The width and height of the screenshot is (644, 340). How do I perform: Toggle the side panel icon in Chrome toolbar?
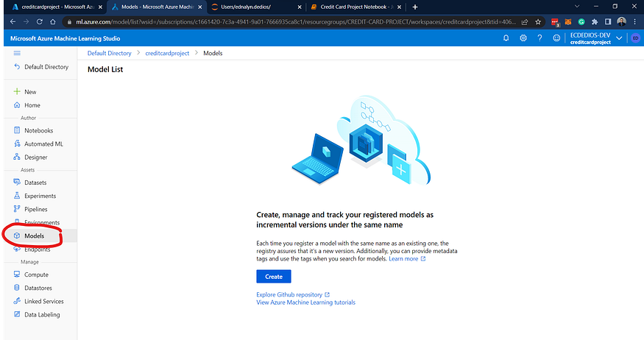pyautogui.click(x=608, y=22)
